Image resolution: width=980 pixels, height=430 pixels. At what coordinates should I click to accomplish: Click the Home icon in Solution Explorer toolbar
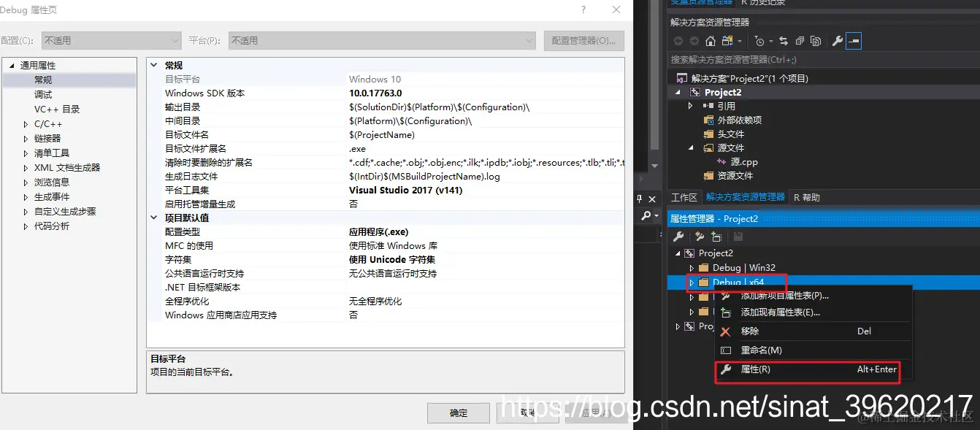(x=711, y=41)
